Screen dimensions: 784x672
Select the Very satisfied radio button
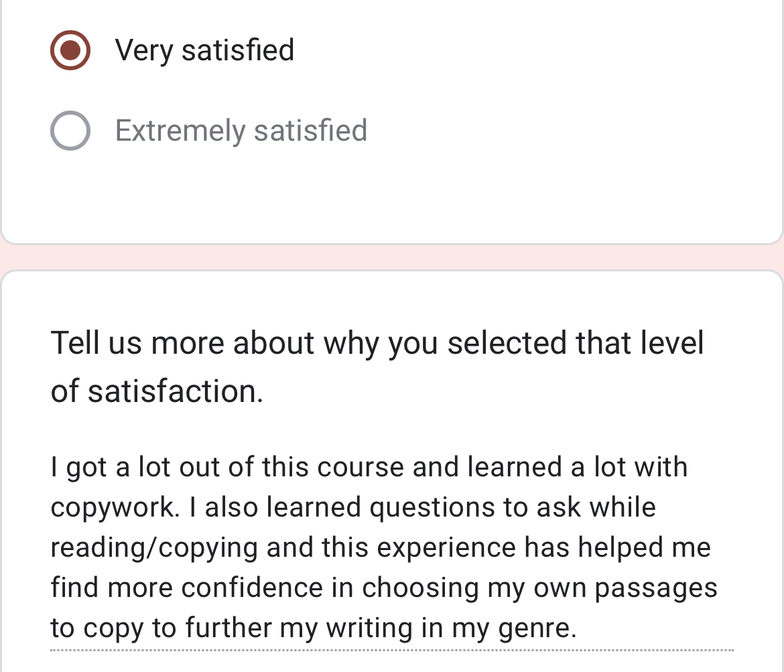pos(70,50)
